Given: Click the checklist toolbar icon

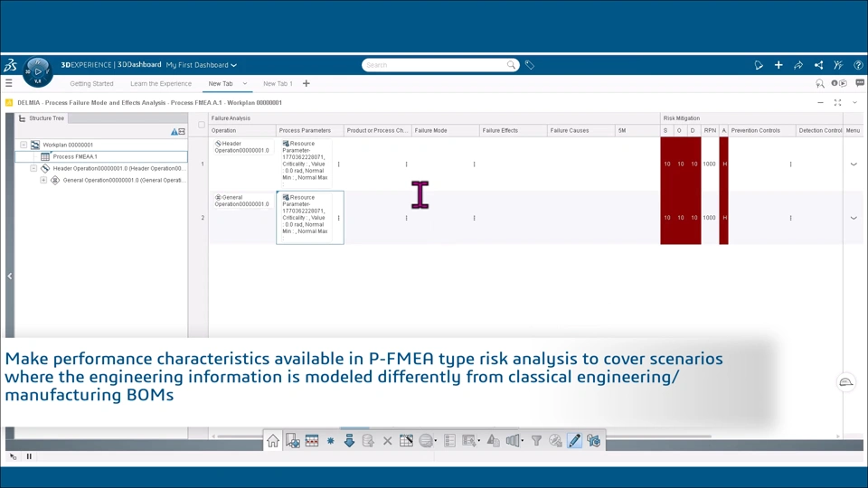Looking at the screenshot, I should pyautogui.click(x=449, y=441).
